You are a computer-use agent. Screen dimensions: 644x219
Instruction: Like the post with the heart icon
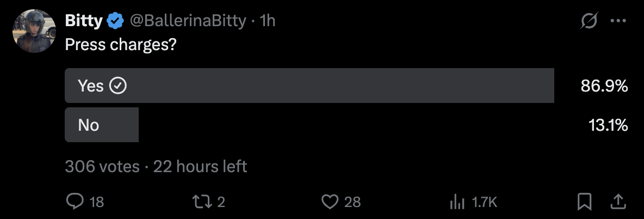[330, 202]
